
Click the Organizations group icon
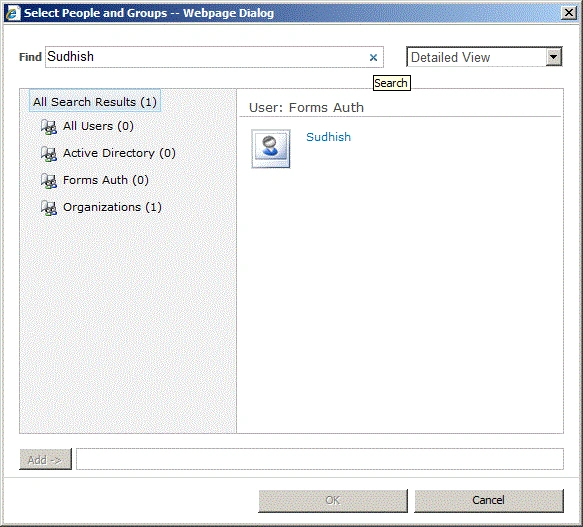point(49,208)
